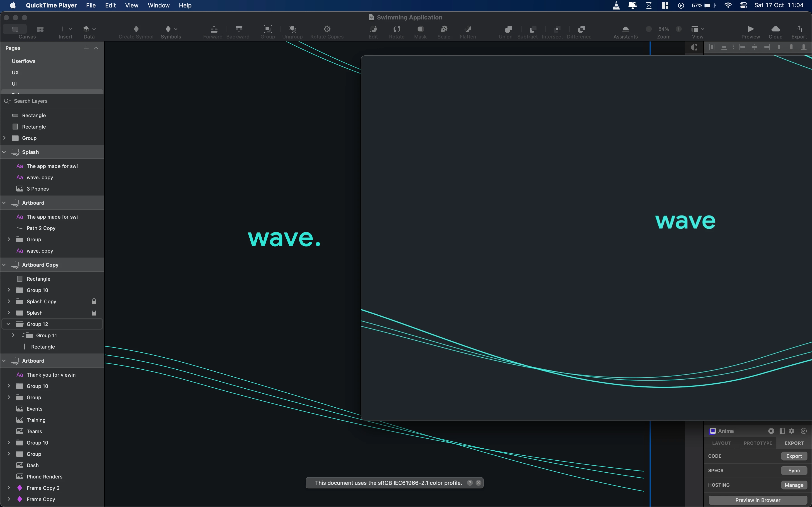
Task: Collapse the Artboard Copy artboard
Action: [x=4, y=265]
